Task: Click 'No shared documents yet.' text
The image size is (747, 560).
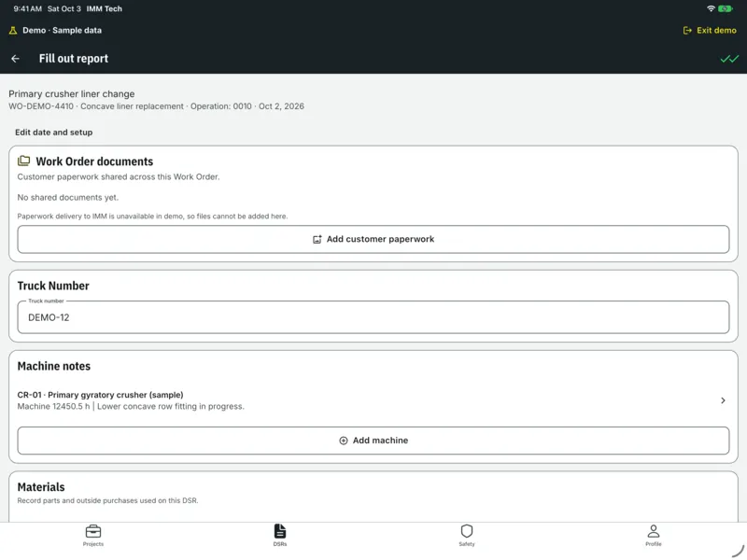Action: click(68, 197)
